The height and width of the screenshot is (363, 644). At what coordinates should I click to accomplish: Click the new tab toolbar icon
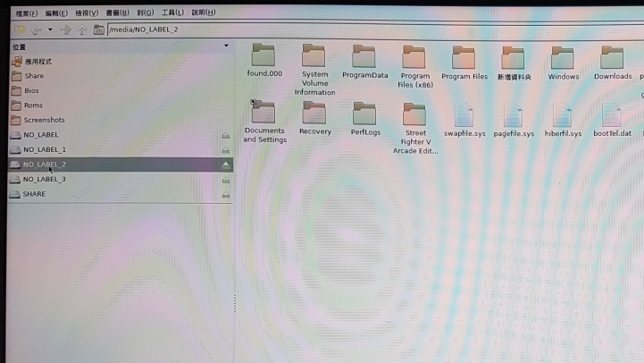coord(20,30)
